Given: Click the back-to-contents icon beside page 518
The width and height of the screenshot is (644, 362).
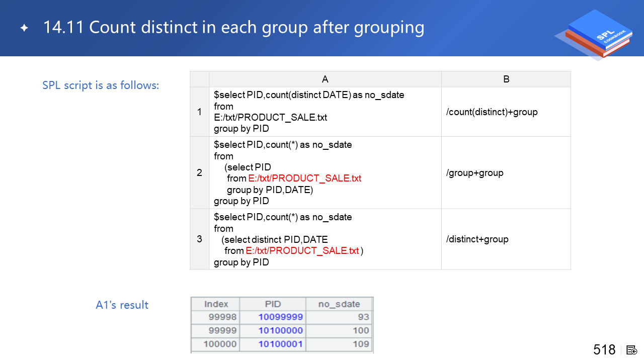Looking at the screenshot, I should click(x=632, y=350).
